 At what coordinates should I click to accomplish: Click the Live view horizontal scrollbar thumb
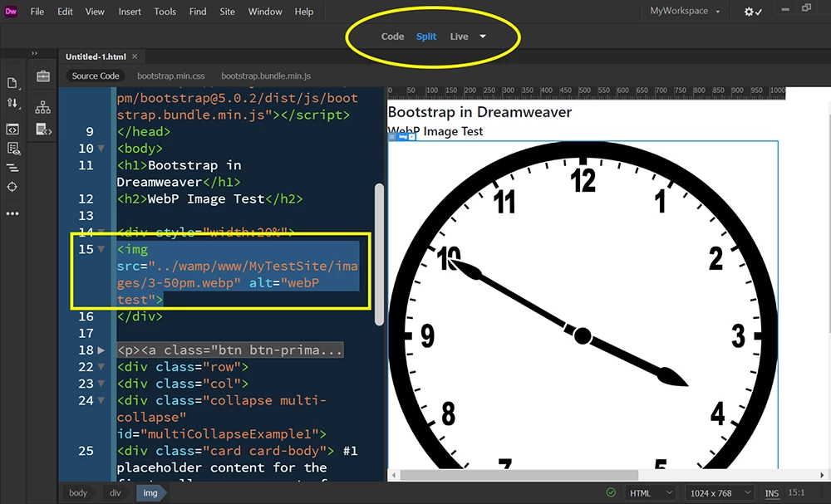point(519,475)
